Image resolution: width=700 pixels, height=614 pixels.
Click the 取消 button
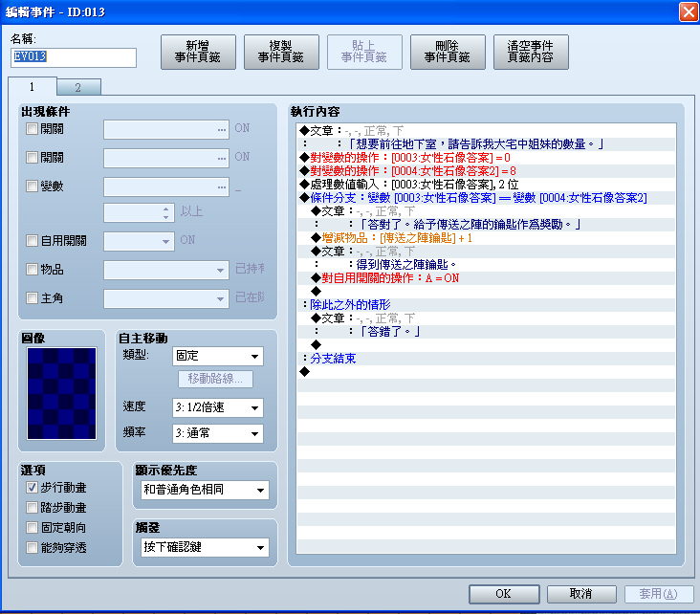coord(581,594)
